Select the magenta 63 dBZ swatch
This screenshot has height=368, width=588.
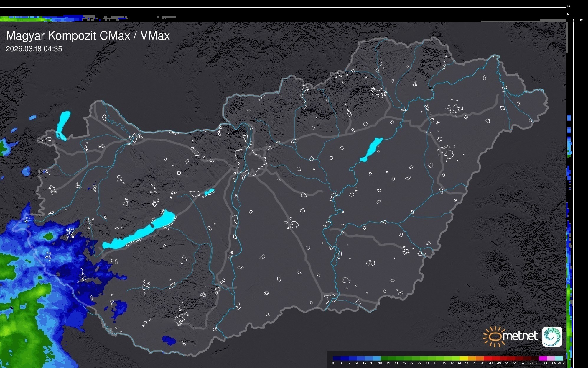click(x=543, y=358)
